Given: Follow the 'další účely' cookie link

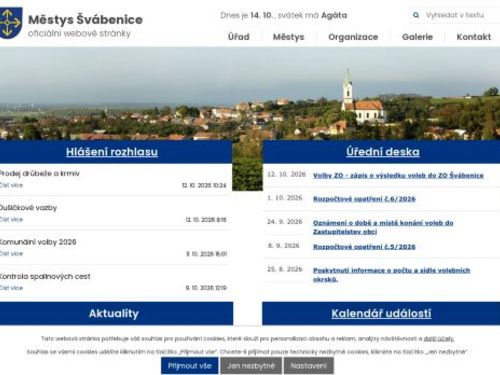Looking at the screenshot, I should coord(439,339).
